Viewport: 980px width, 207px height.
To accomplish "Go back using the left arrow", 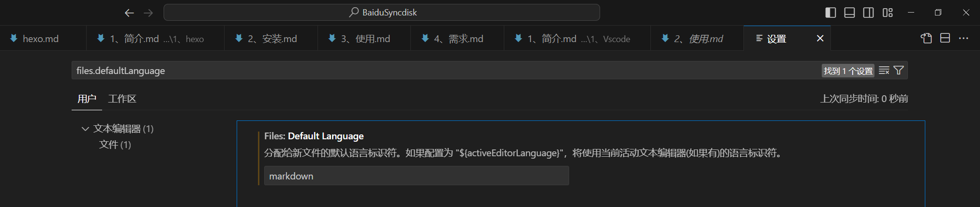I will pyautogui.click(x=129, y=13).
